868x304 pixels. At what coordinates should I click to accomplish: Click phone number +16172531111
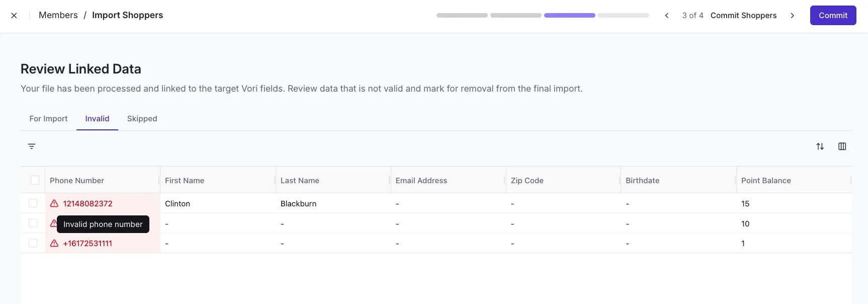click(x=88, y=243)
